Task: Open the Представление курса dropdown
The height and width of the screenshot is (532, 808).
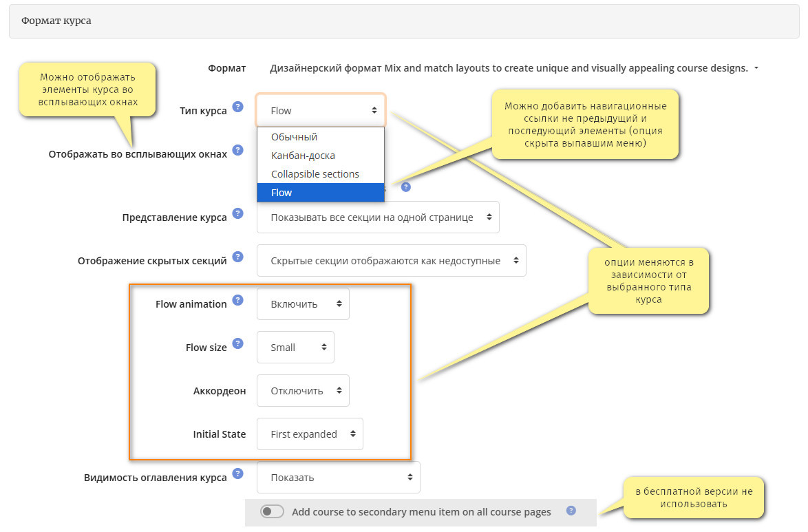Action: (x=378, y=217)
